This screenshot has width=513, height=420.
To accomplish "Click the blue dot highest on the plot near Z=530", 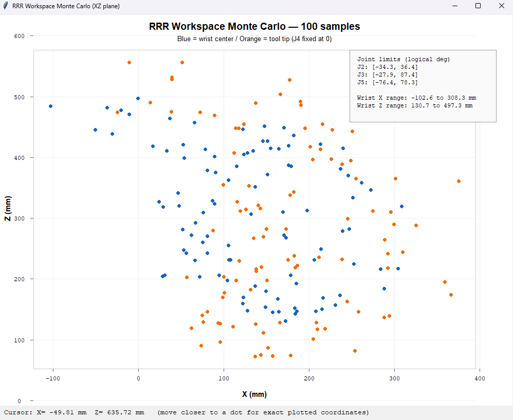I will [x=138, y=97].
